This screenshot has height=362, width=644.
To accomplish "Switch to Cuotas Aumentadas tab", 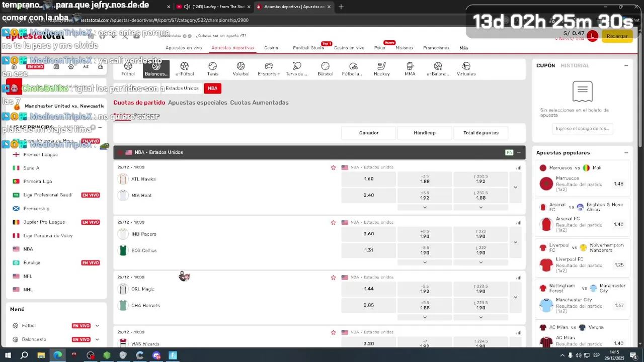I will click(x=259, y=103).
